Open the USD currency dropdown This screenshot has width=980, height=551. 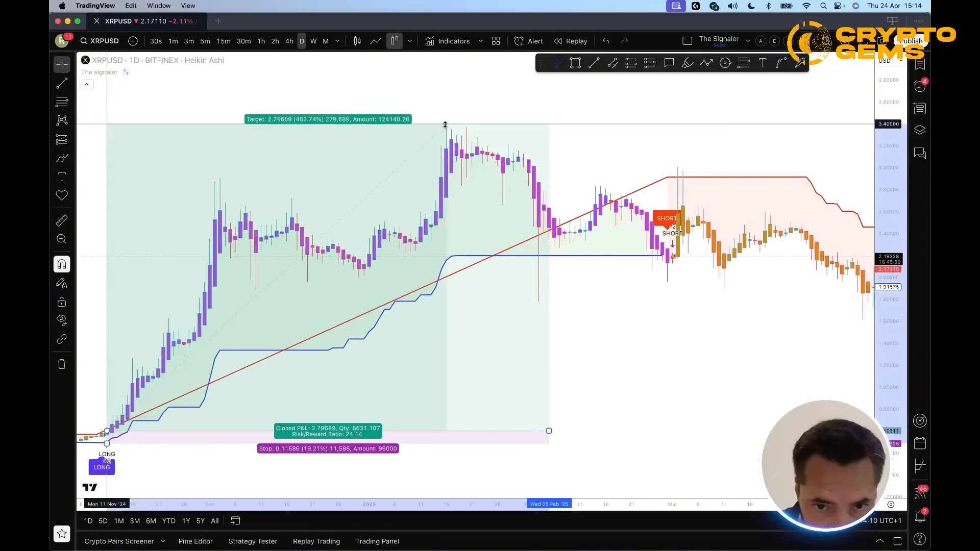890,61
